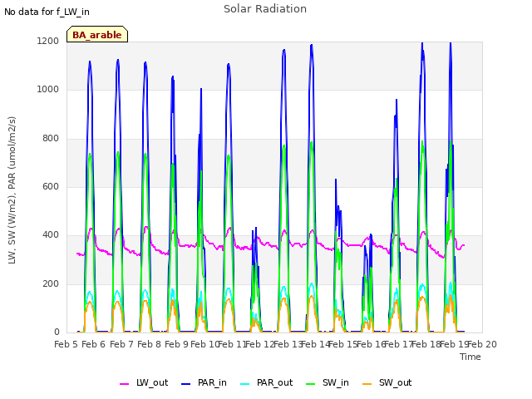Click the Feb 9 x-axis tick label
The height and width of the screenshot is (399, 532).
coord(176,344)
